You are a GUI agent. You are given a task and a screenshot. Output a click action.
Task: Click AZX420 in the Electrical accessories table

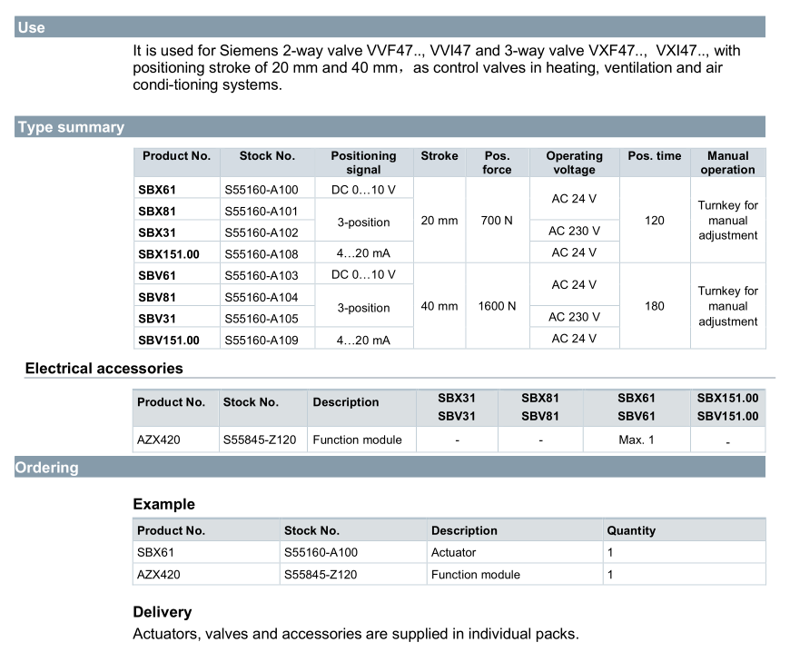[x=159, y=440]
